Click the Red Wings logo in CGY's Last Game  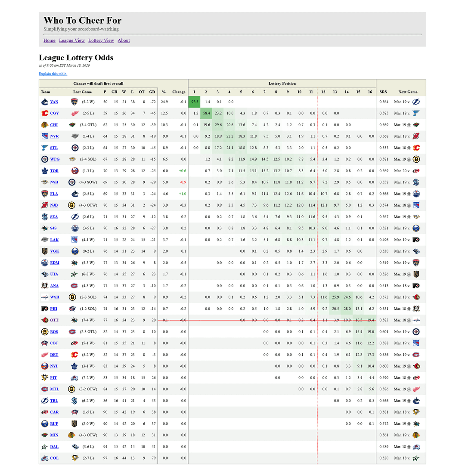coord(75,114)
